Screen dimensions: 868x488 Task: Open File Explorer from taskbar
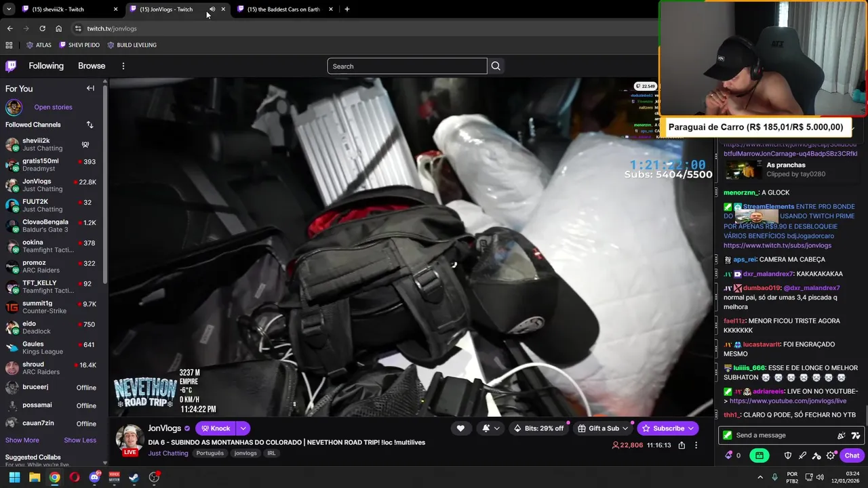(35, 477)
